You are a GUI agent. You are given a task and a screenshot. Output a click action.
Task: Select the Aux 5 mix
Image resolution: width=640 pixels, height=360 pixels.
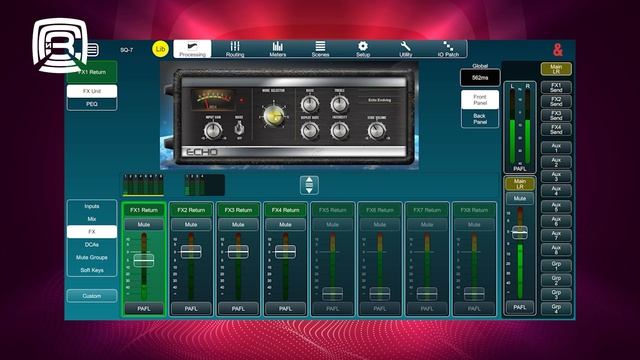click(x=556, y=207)
